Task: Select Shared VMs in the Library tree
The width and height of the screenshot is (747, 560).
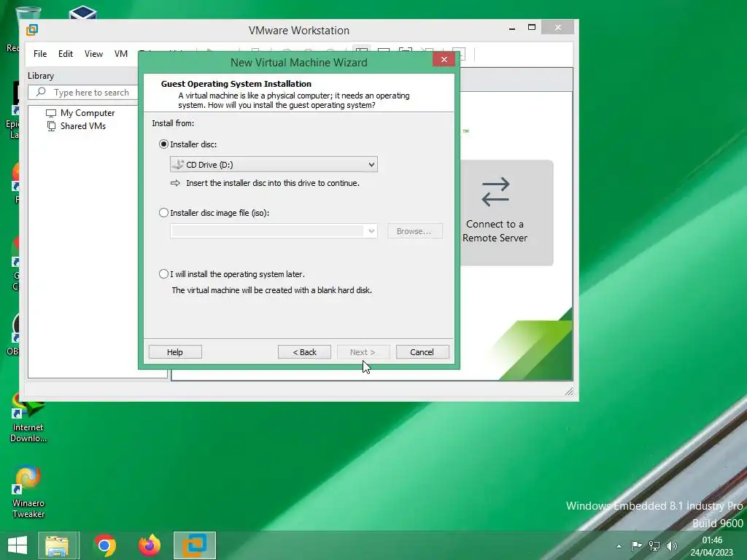Action: pos(76,126)
